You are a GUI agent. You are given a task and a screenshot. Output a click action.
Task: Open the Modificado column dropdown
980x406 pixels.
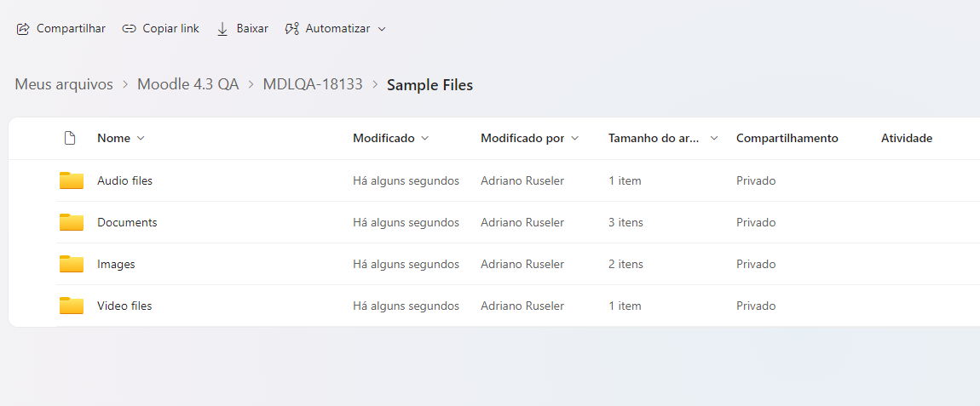click(x=425, y=138)
